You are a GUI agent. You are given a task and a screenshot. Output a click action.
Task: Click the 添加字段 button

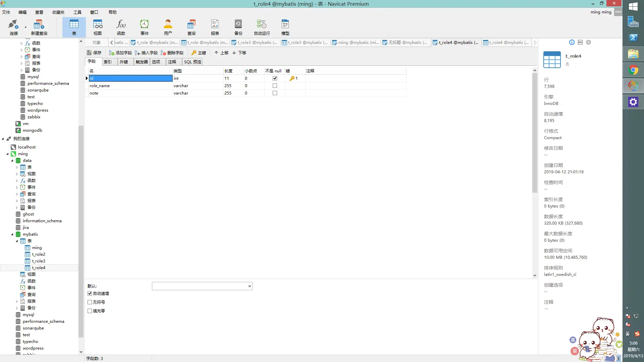tap(120, 53)
